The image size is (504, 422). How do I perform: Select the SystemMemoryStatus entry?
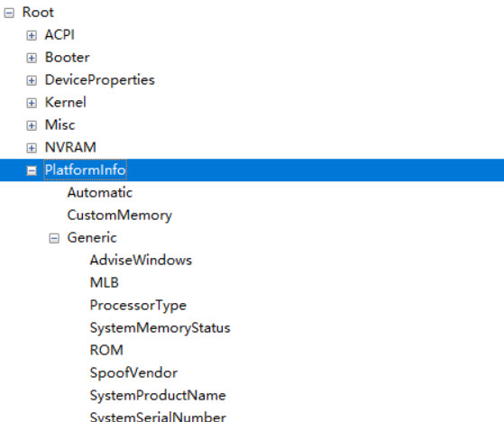point(160,328)
